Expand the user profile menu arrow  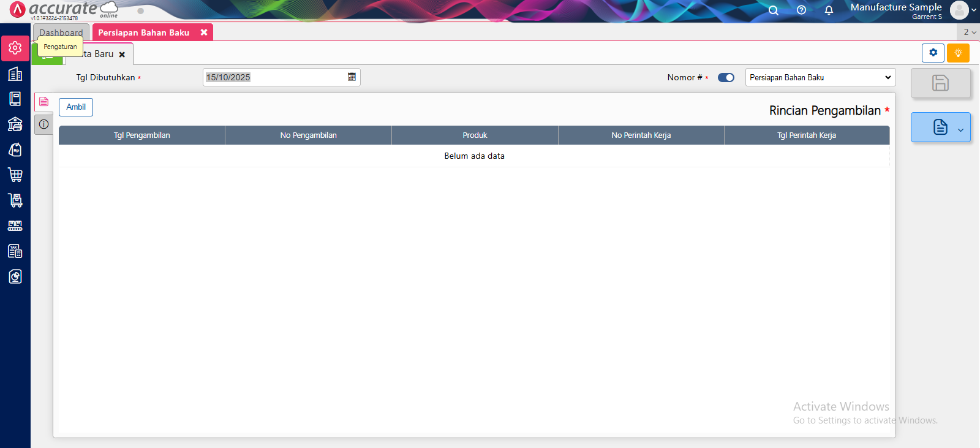(974, 10)
